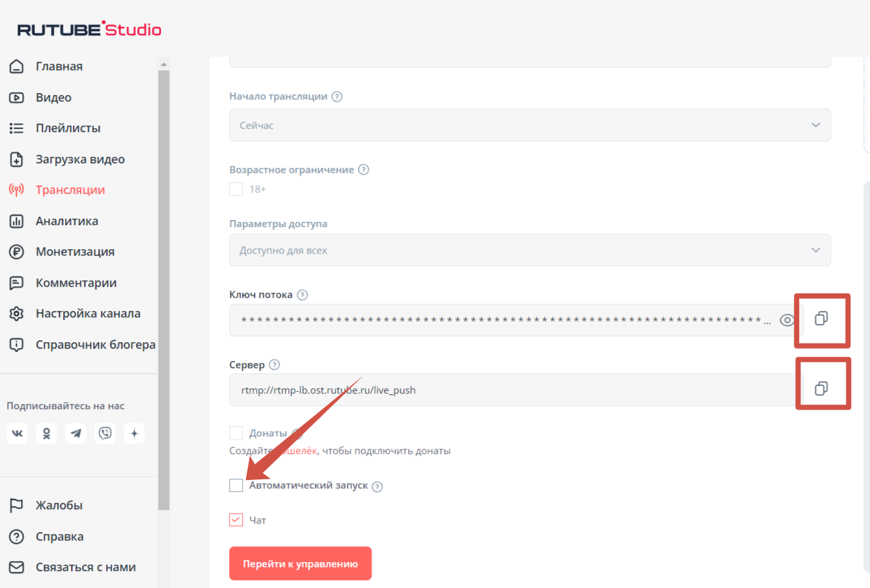Open the Главная home icon
The image size is (870, 588).
click(17, 66)
